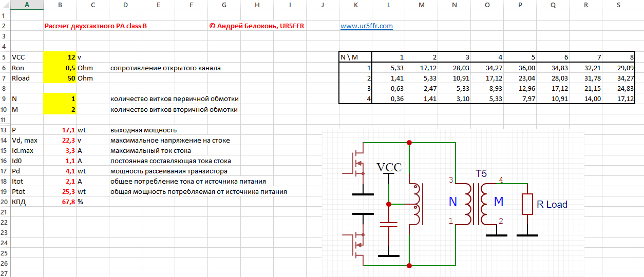Click the red title cell 'Рассчет двухтактного PA class B'

click(x=96, y=26)
